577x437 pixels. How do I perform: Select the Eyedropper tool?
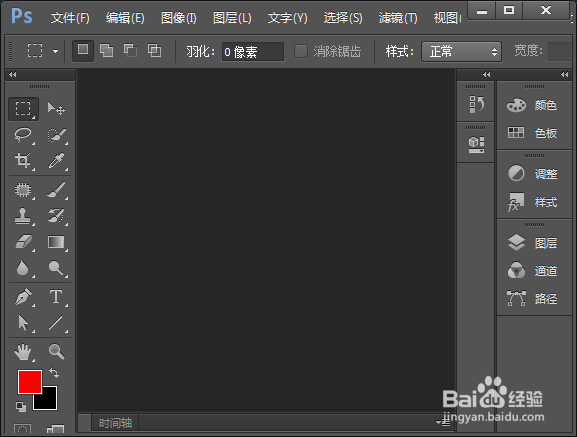pyautogui.click(x=56, y=161)
